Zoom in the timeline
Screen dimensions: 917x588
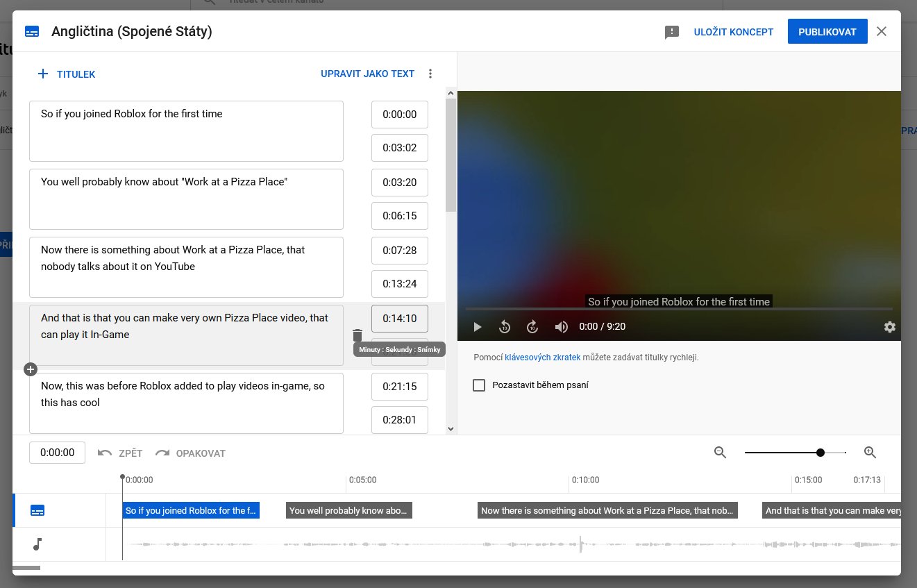870,453
